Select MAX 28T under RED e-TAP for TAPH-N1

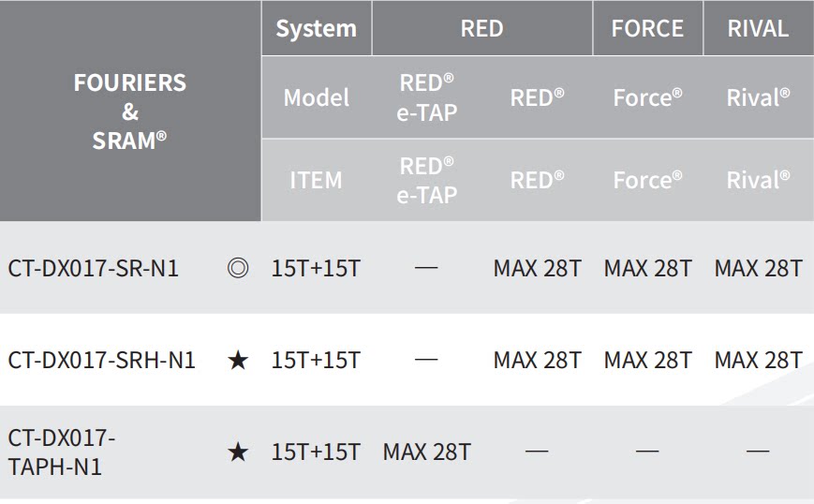click(x=426, y=452)
